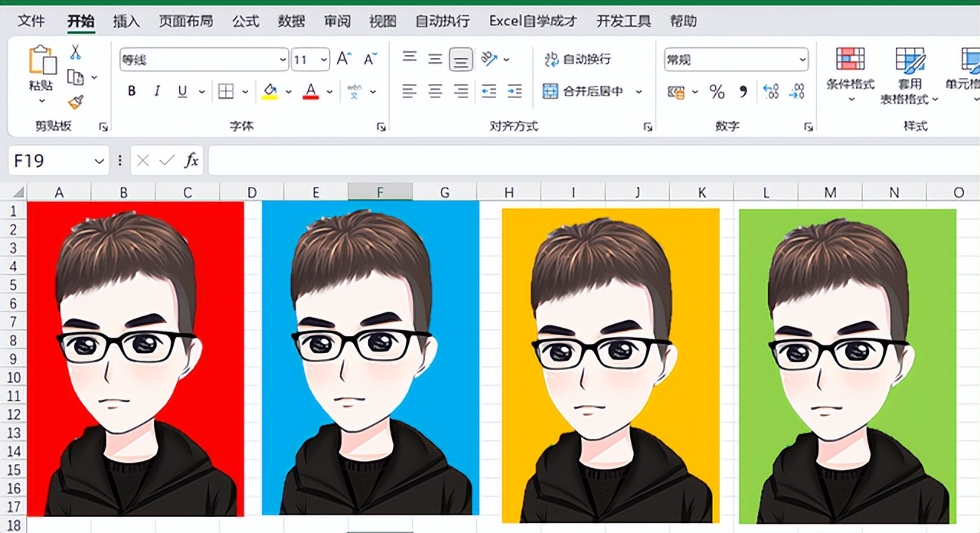Screen dimensions: 980x533
Task: Click the Copy icon
Action: [75, 77]
